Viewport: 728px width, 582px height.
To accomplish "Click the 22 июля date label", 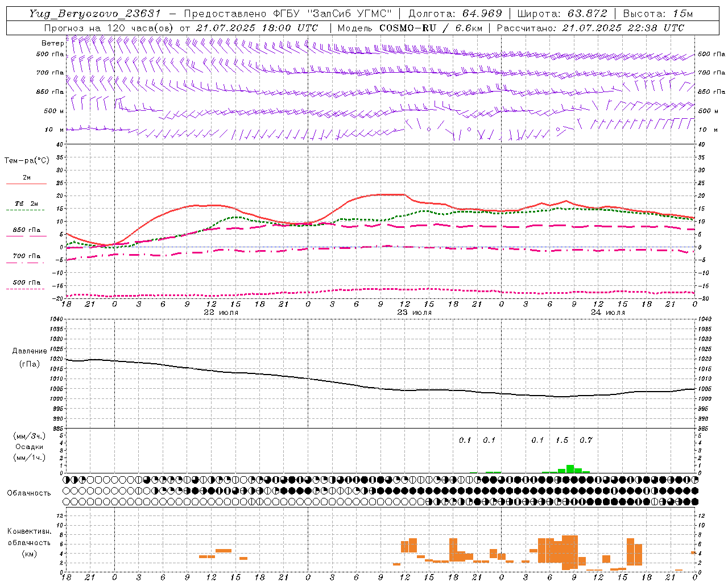I will pyautogui.click(x=221, y=313).
